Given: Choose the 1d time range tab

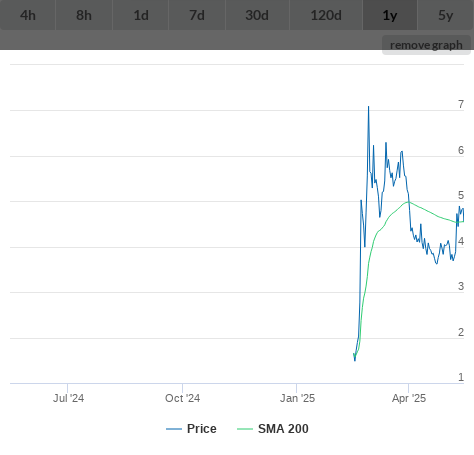Looking at the screenshot, I should coord(141,15).
